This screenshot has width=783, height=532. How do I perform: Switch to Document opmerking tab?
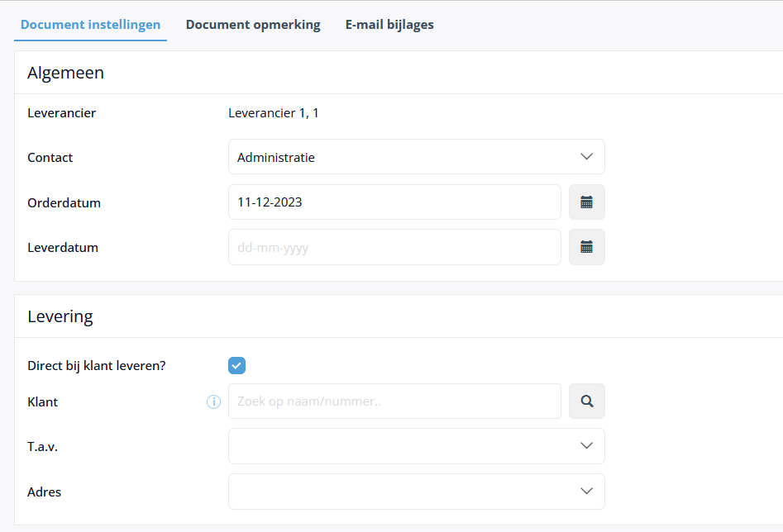coord(253,25)
